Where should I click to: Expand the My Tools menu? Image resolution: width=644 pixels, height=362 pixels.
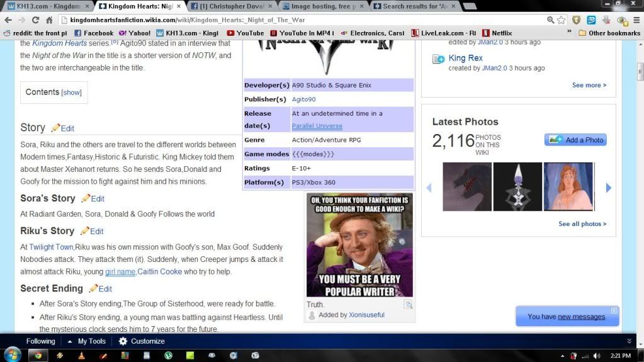(87, 341)
